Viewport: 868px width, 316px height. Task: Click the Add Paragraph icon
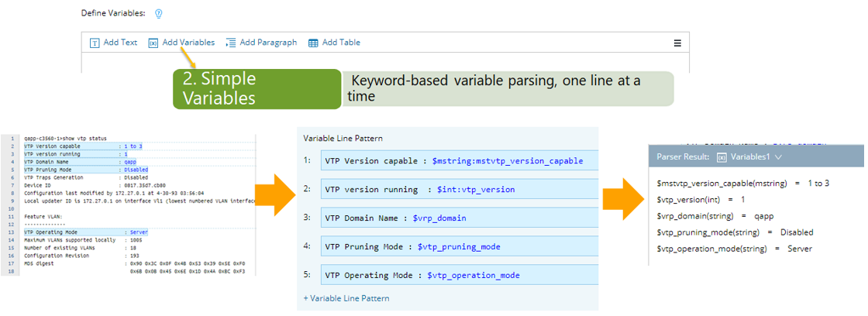231,43
